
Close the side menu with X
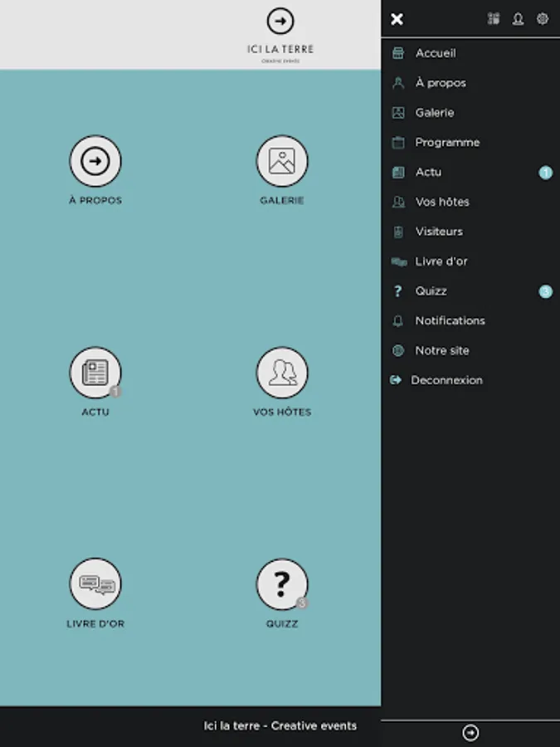point(397,19)
